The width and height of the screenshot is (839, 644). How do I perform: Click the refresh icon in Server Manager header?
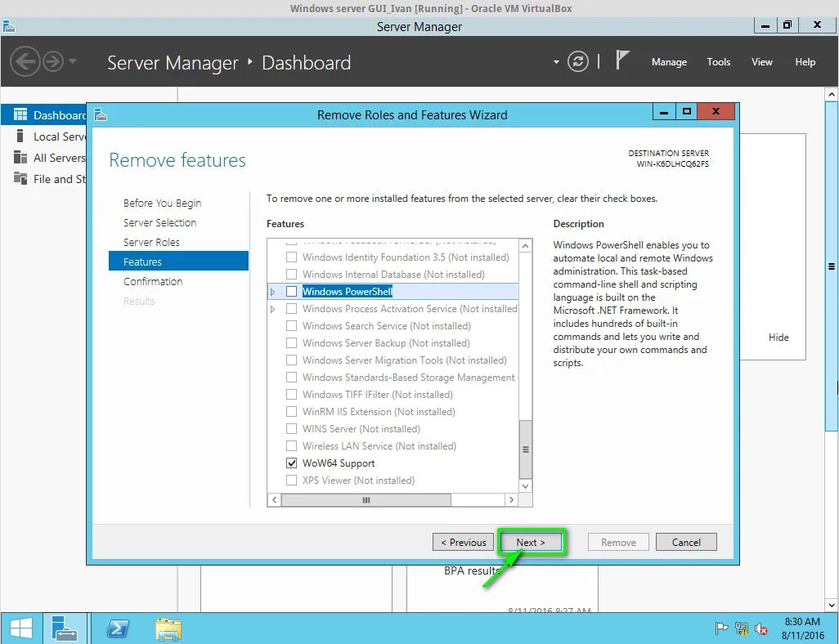[578, 61]
